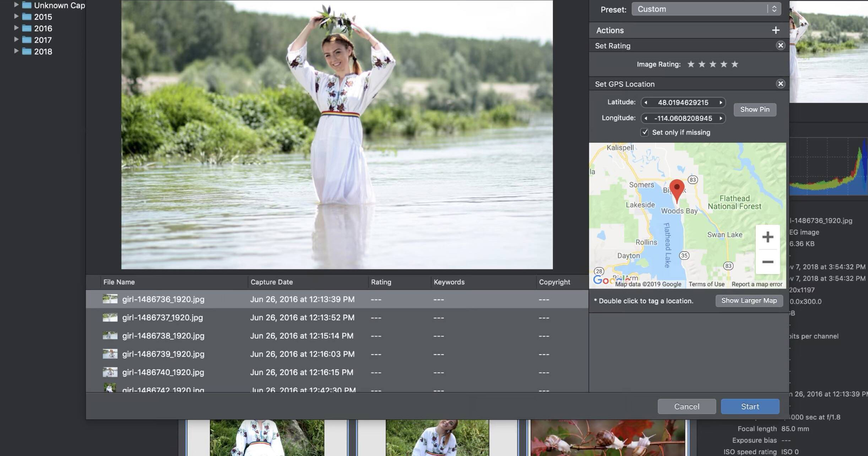Increase latitude with right arrow
The image size is (868, 456).
(x=721, y=103)
